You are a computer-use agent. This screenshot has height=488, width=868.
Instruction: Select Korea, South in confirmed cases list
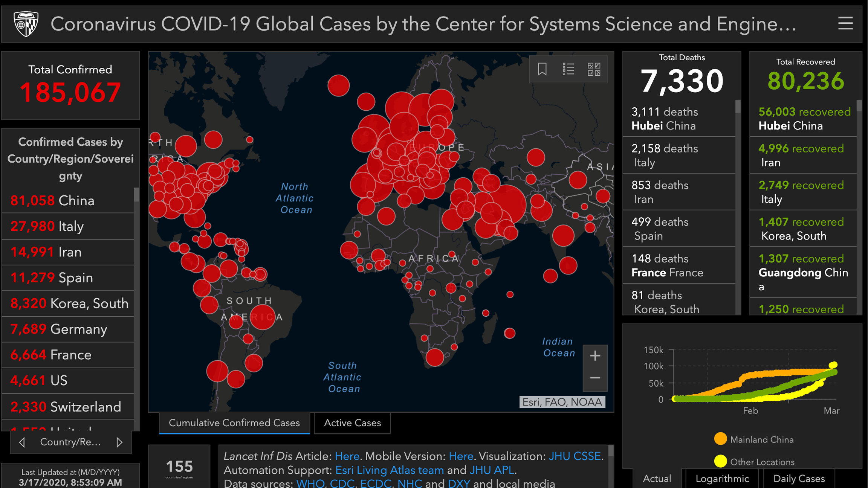[x=68, y=303]
